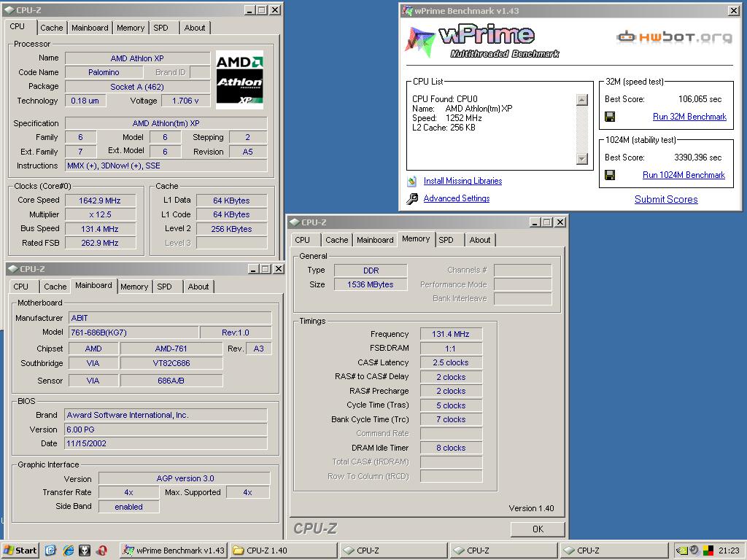Click the save icon beside Run 1024M Benchmark
This screenshot has height=560, width=747.
(609, 175)
